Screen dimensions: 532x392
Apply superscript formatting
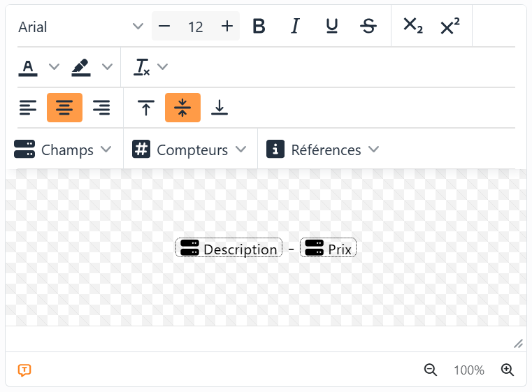click(x=450, y=26)
